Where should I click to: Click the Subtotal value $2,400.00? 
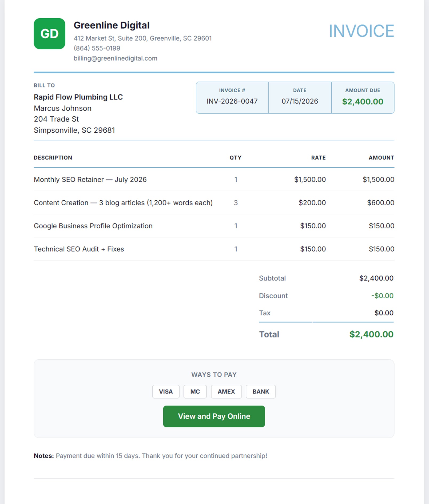click(376, 278)
